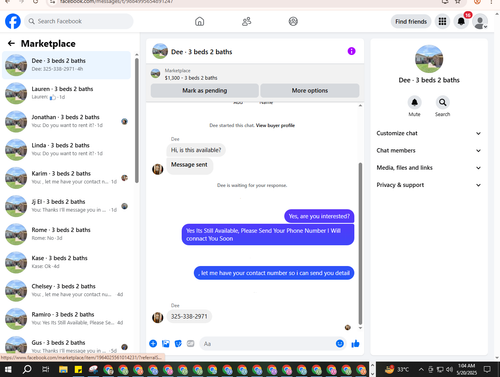Expand the Chat members section
The width and height of the screenshot is (500, 377).
(429, 151)
